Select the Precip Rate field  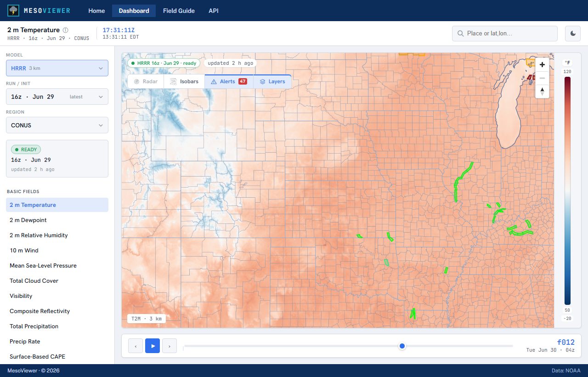pyautogui.click(x=57, y=342)
